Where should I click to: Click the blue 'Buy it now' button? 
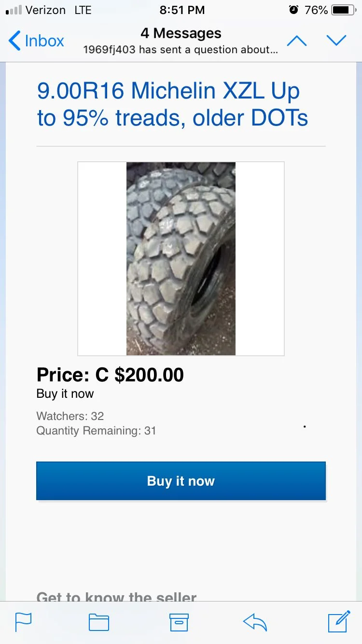click(x=181, y=481)
